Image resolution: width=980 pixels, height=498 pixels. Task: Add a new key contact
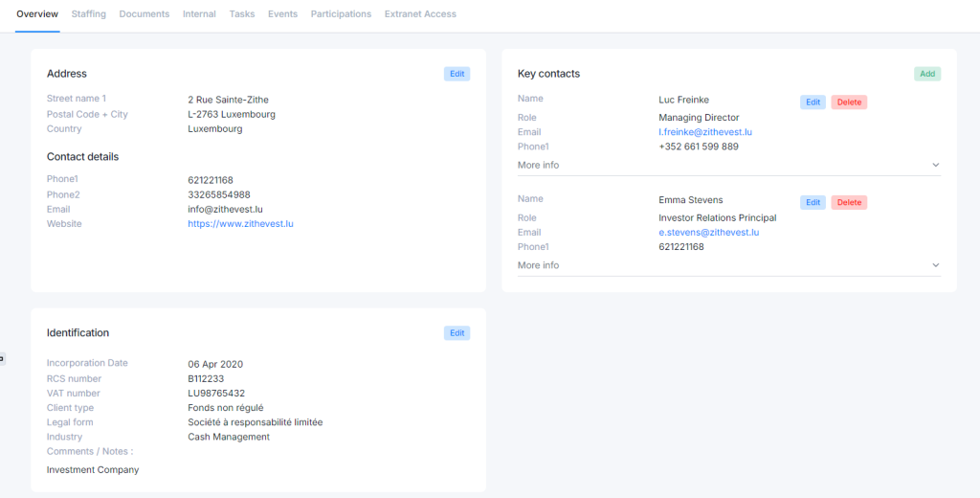coord(926,74)
